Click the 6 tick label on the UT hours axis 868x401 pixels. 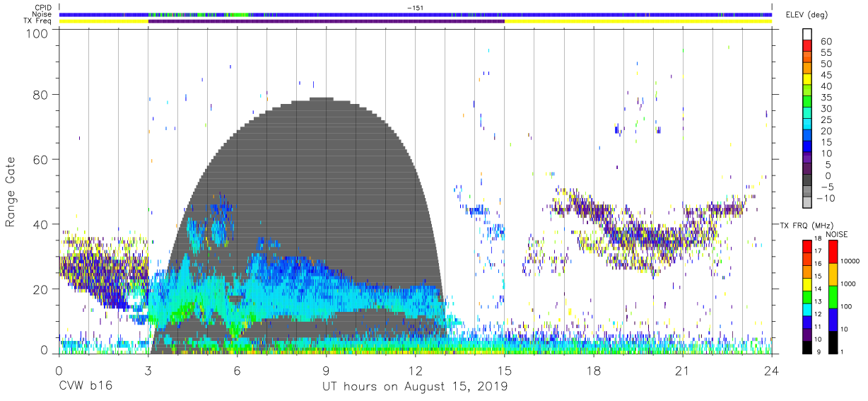click(237, 371)
